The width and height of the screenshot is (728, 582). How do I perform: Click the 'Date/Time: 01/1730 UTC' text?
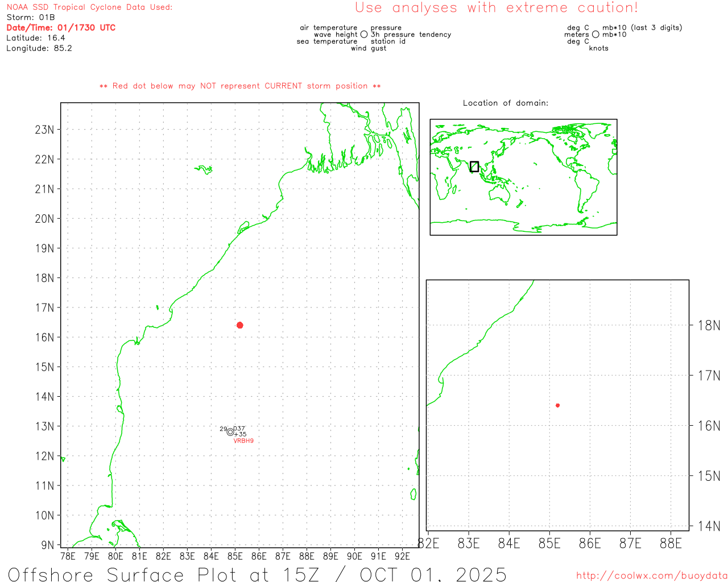pos(61,28)
